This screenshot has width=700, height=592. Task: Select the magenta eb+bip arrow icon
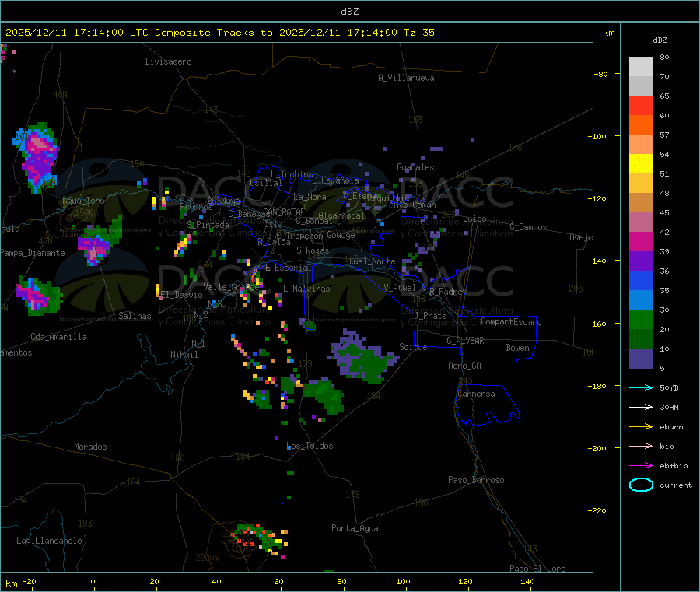[x=641, y=466]
